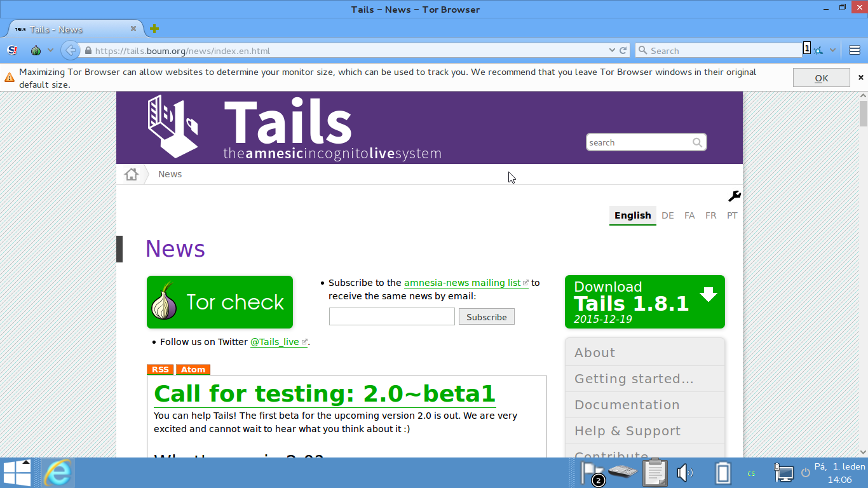Click the Subscribe button
Screen dimensions: 868x488
pos(487,316)
